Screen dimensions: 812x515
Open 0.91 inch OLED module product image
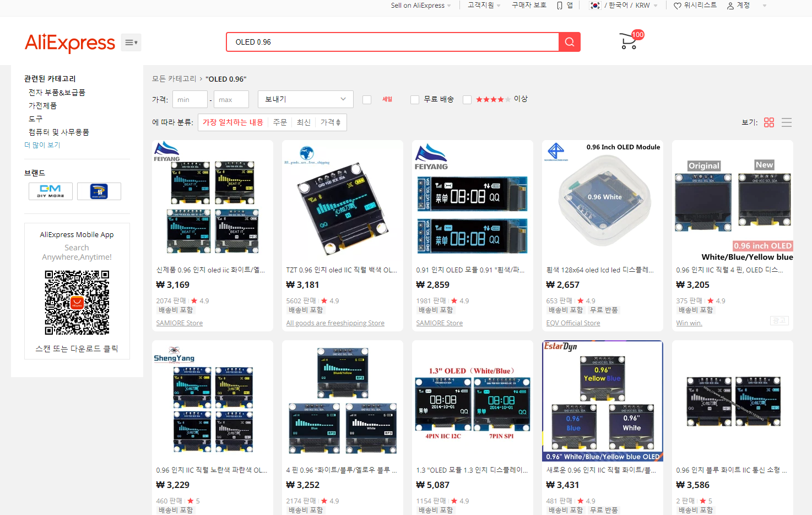(473, 201)
